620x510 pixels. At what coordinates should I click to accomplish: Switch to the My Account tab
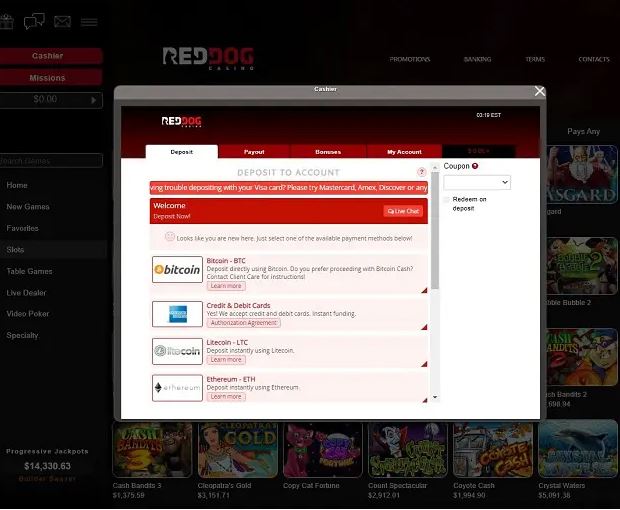[404, 152]
